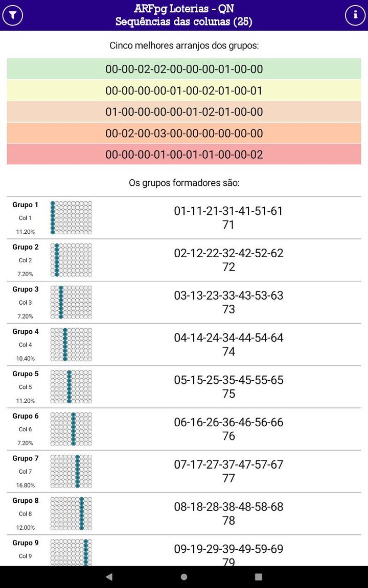Image resolution: width=368 pixels, height=588 pixels.
Task: Select the Grupo 9 column grid graphic
Action: pos(71,553)
